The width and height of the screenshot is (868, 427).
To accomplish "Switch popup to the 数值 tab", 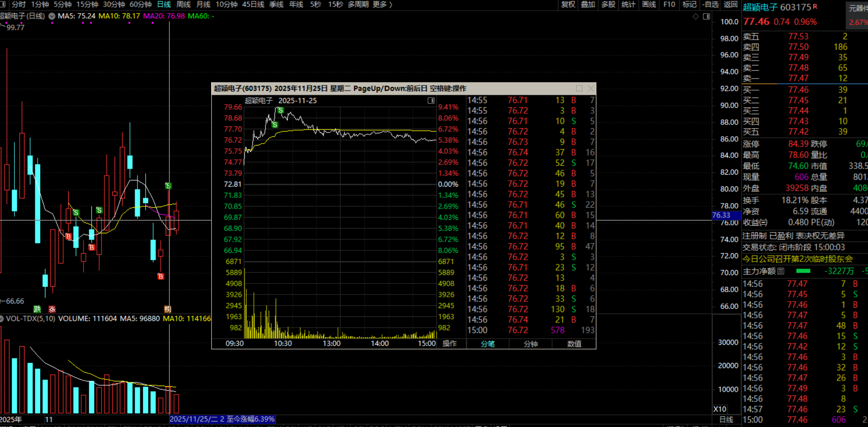I will click(x=574, y=344).
